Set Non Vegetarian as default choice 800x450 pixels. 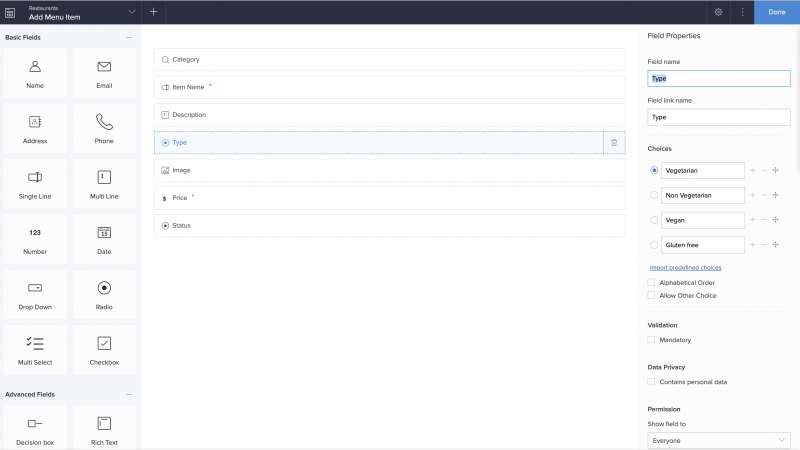(x=654, y=195)
